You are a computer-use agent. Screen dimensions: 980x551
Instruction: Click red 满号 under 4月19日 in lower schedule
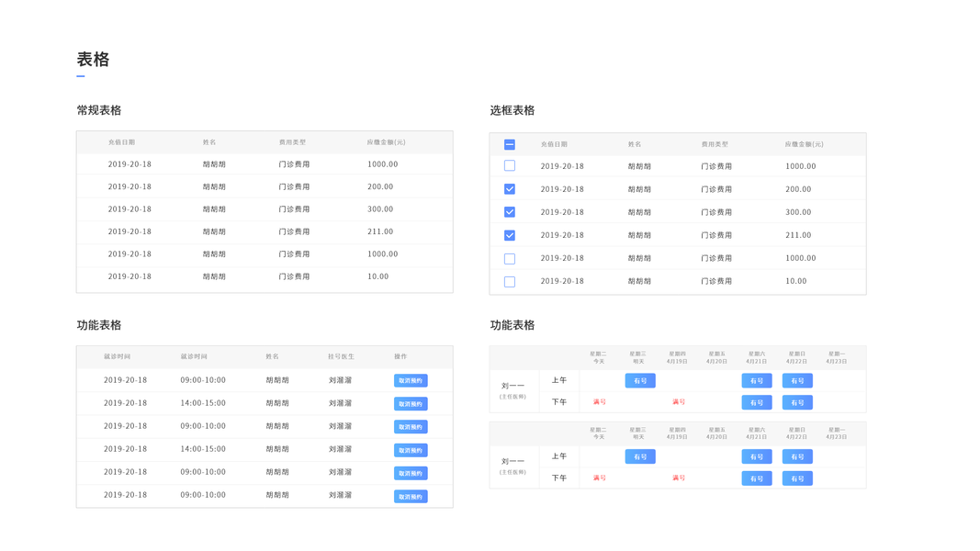tap(678, 478)
